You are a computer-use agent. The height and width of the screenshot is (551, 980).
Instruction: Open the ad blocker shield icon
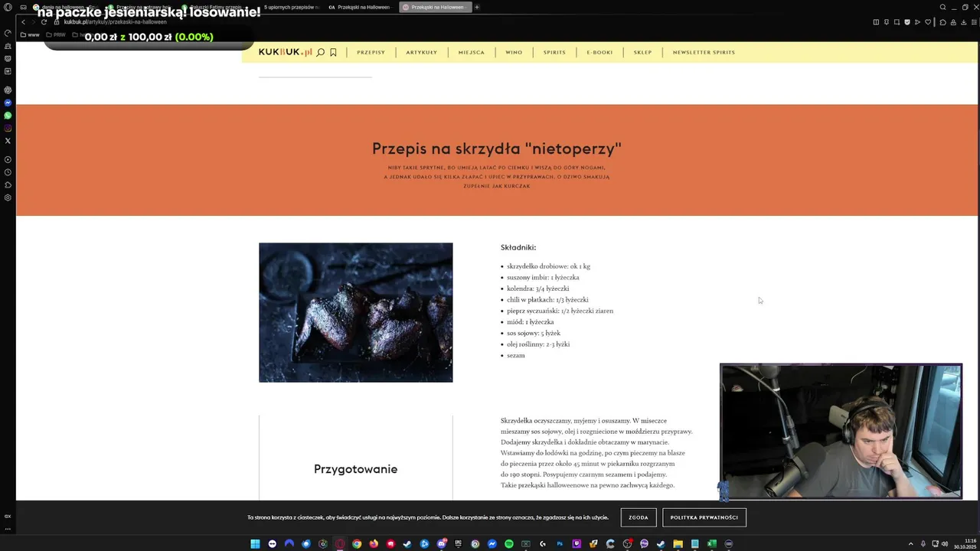coord(907,22)
